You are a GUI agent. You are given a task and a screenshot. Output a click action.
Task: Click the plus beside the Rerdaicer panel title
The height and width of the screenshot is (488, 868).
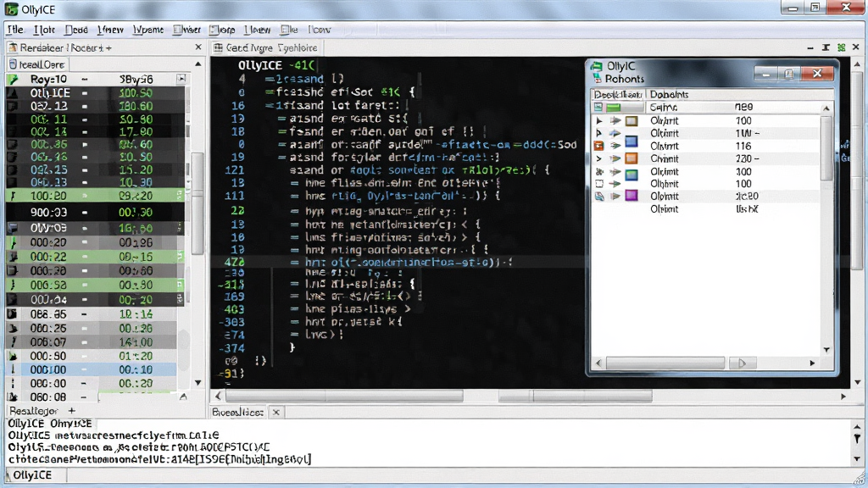[108, 48]
